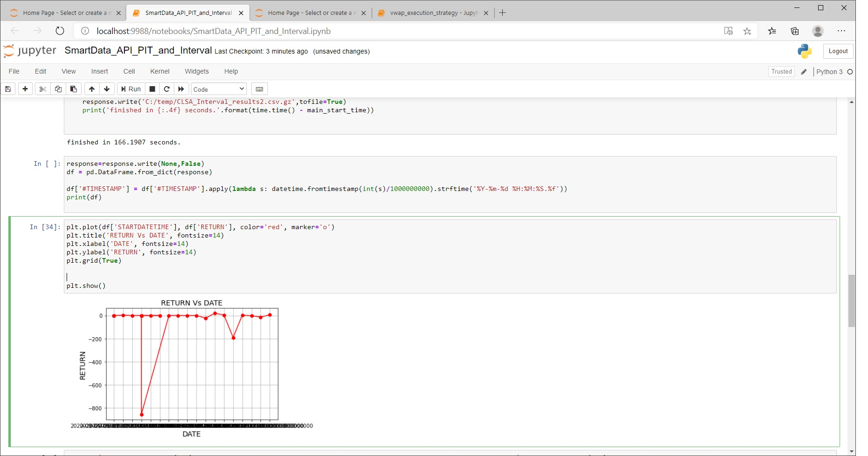Move selected cell up arrow
868x456 pixels.
coord(92,89)
